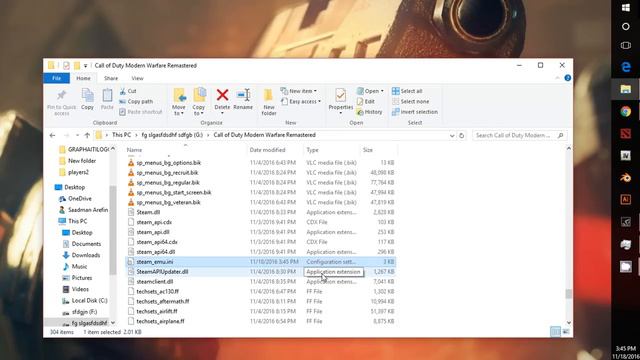Open Microsoft Edge from the taskbar
The height and width of the screenshot is (360, 640).
pyautogui.click(x=625, y=67)
